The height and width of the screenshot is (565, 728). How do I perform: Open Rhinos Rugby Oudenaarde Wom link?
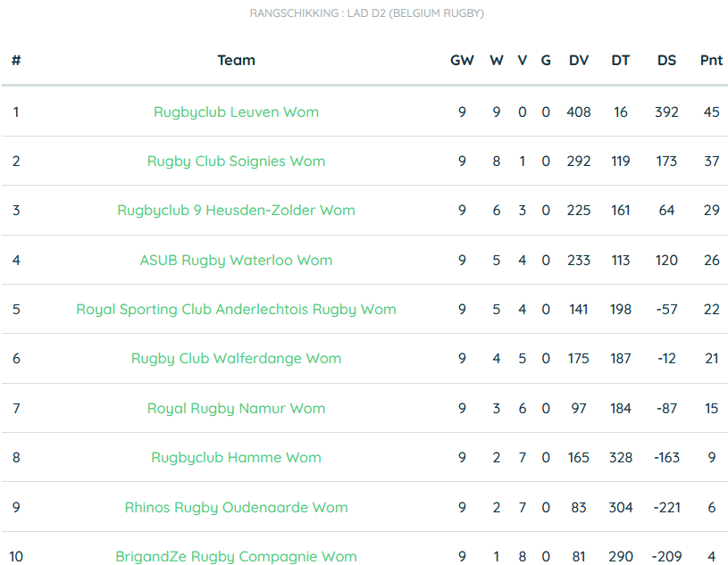tap(236, 508)
